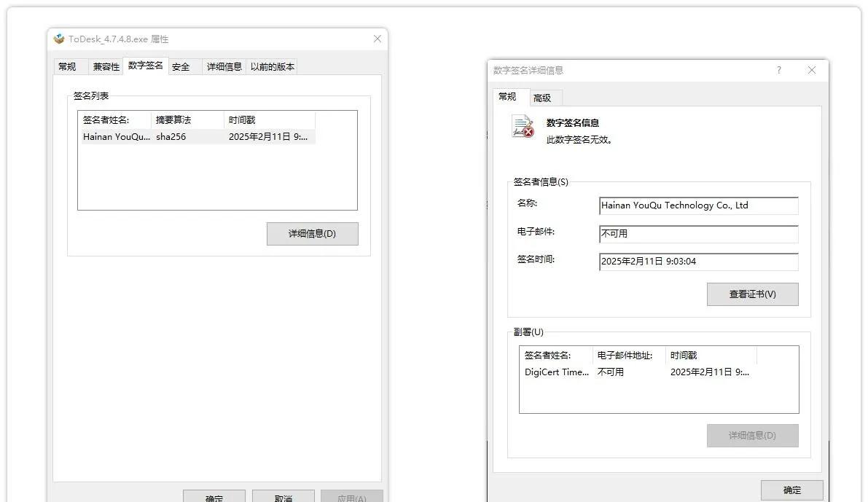Image resolution: width=868 pixels, height=502 pixels.
Task: Click 时间戳 column header in countersignature list
Action: click(x=711, y=356)
